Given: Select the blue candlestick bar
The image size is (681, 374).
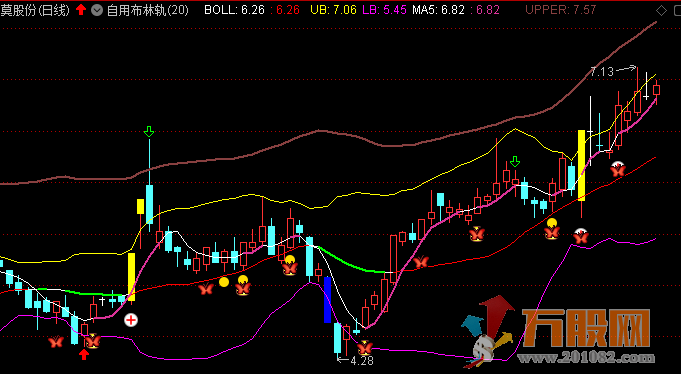Looking at the screenshot, I should click(x=327, y=300).
